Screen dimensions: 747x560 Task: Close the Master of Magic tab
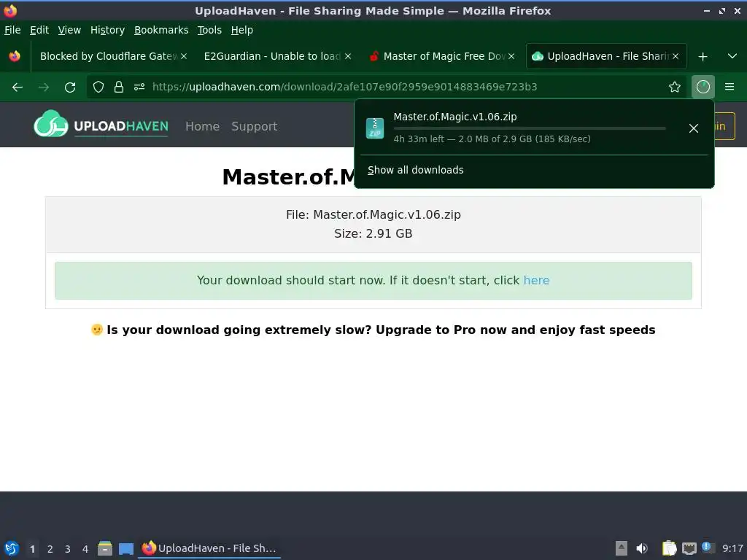pyautogui.click(x=511, y=56)
